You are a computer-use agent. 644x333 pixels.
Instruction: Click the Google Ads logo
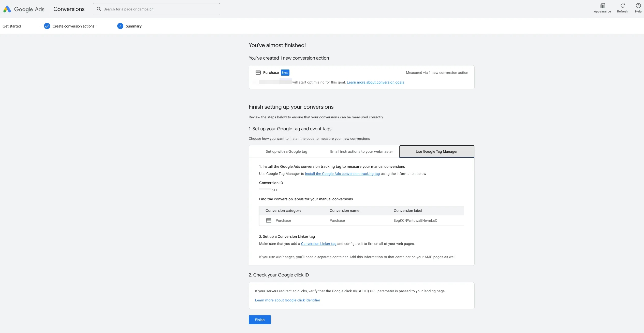click(x=24, y=9)
